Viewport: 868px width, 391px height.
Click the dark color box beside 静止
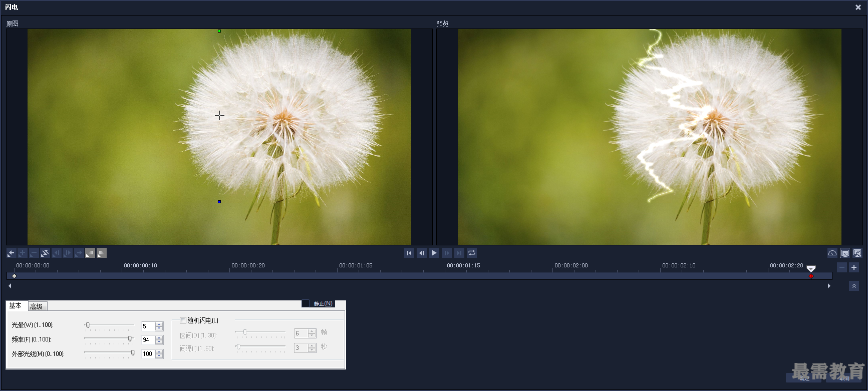click(306, 303)
